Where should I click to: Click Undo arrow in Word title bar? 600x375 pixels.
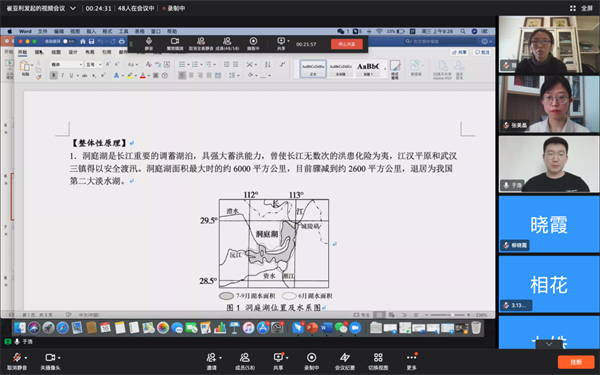coord(100,41)
